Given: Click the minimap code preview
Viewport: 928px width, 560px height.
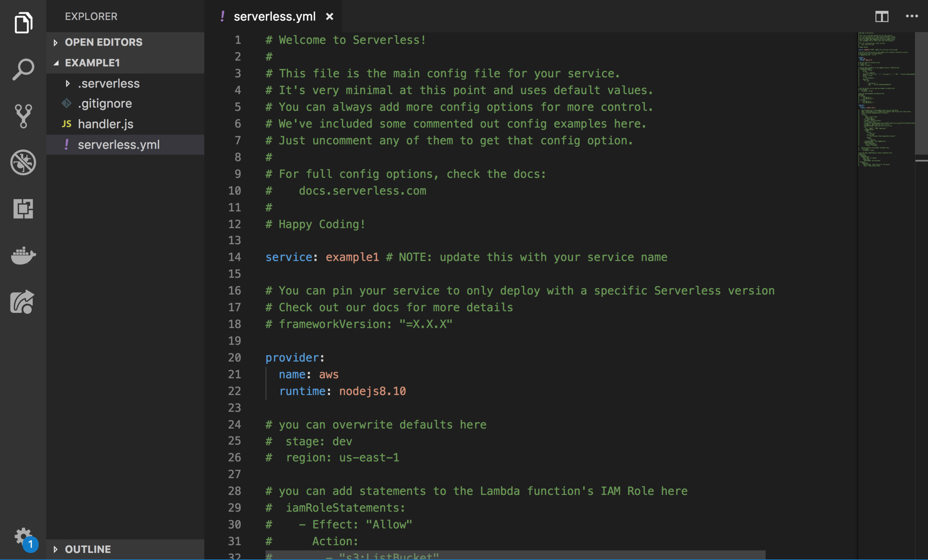Looking at the screenshot, I should [x=886, y=100].
